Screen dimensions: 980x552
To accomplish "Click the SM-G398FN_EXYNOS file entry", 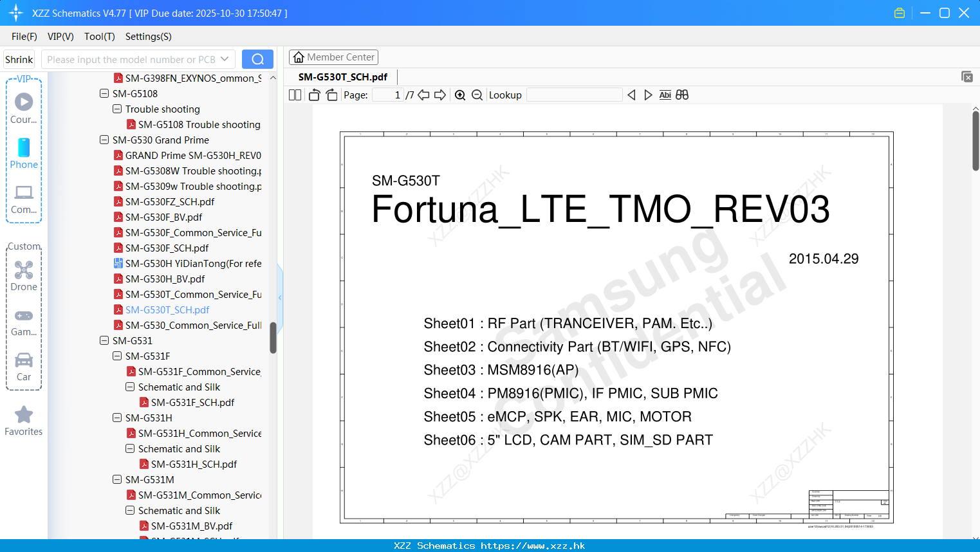I will (187, 78).
